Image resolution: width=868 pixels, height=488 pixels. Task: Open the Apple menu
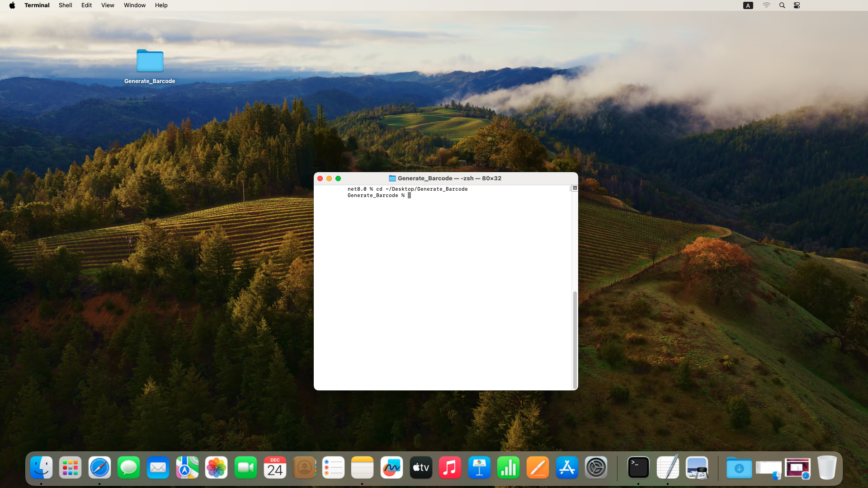12,5
